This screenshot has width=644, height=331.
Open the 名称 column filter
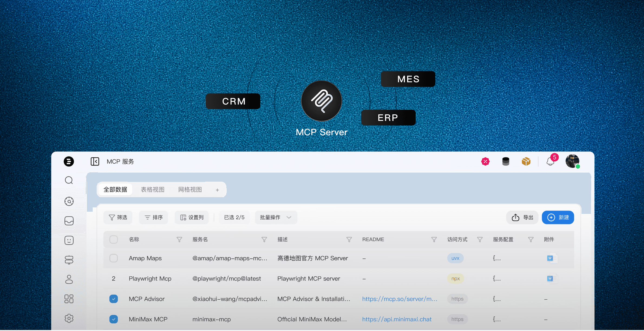pyautogui.click(x=179, y=239)
